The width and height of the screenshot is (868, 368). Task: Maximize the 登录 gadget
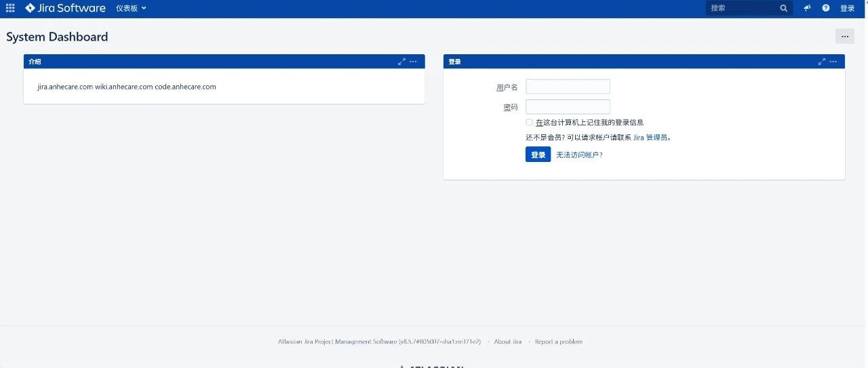822,62
